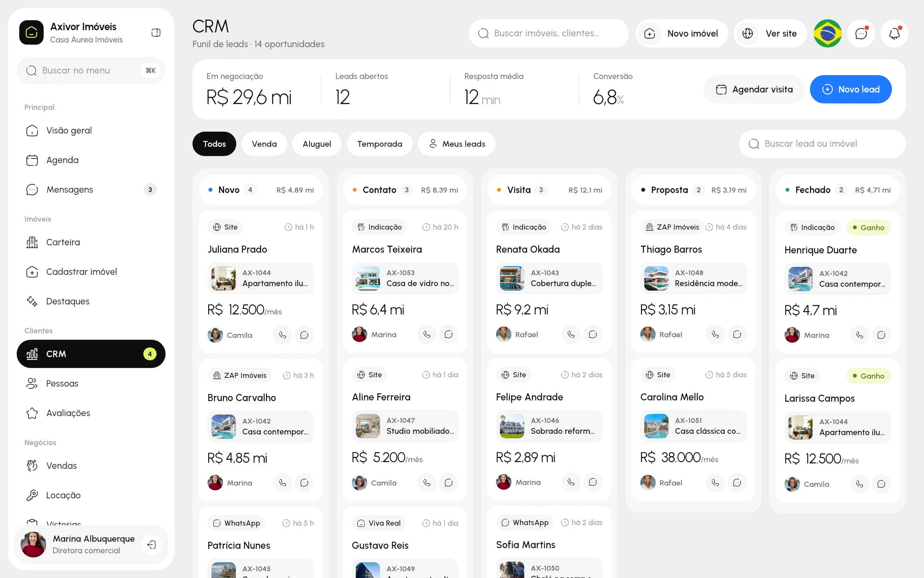Filter leads by Temporada

click(380, 144)
